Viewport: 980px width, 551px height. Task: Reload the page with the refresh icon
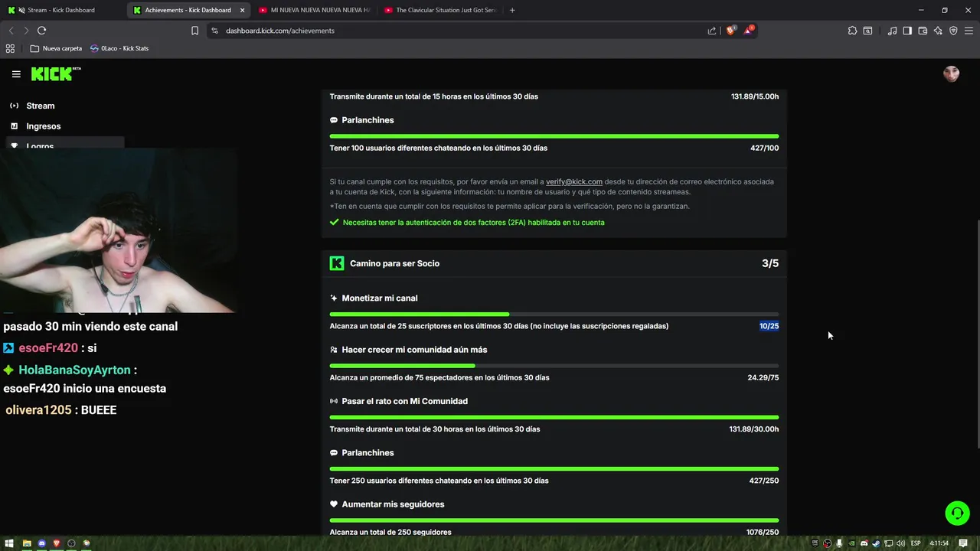point(41,31)
